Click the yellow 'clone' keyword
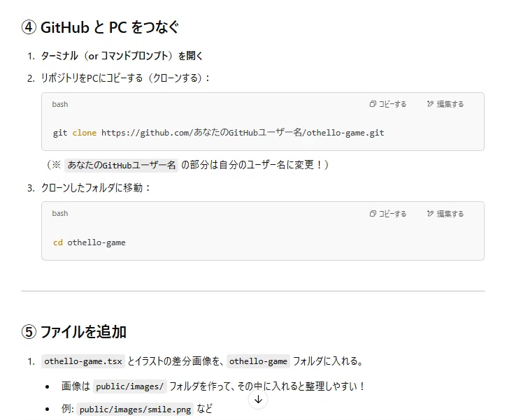This screenshot has height=420, width=507. tap(85, 133)
